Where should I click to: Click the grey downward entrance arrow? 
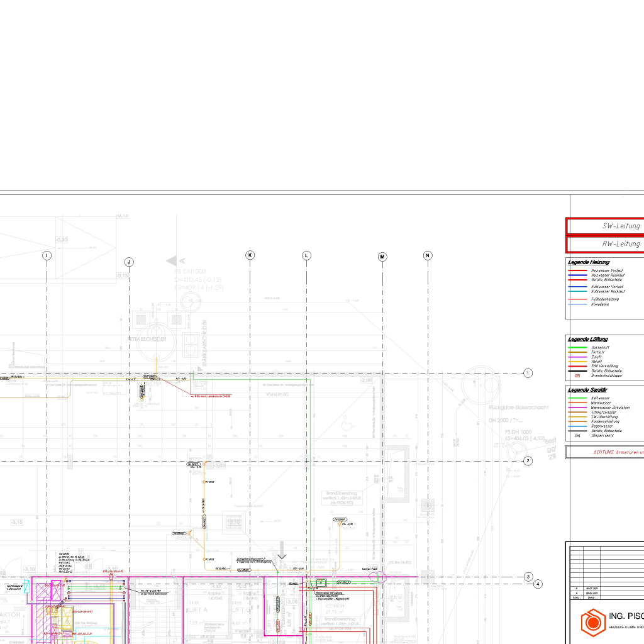coord(282,551)
